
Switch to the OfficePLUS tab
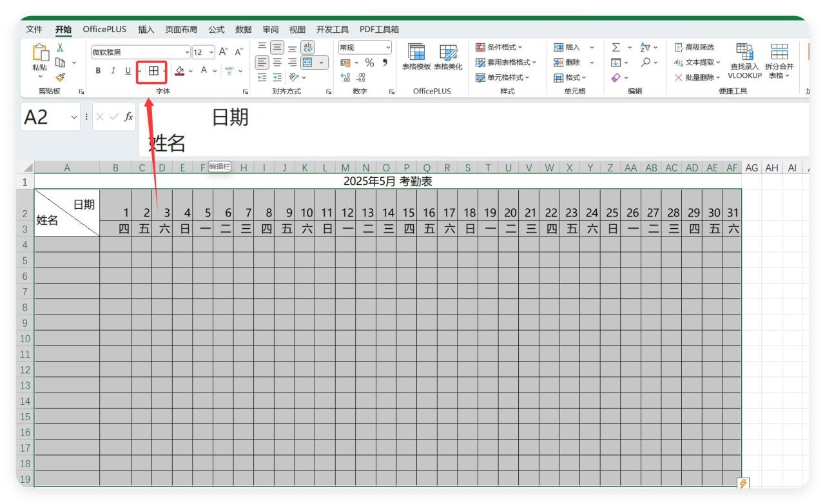[104, 29]
